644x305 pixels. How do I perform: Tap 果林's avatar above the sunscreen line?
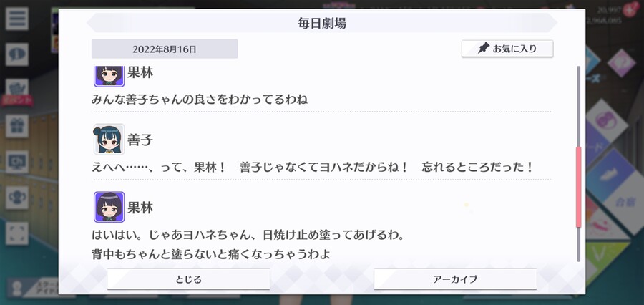pos(109,207)
